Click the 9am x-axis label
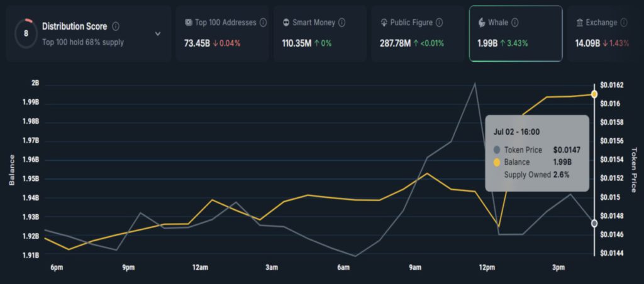644x284 pixels. click(415, 268)
